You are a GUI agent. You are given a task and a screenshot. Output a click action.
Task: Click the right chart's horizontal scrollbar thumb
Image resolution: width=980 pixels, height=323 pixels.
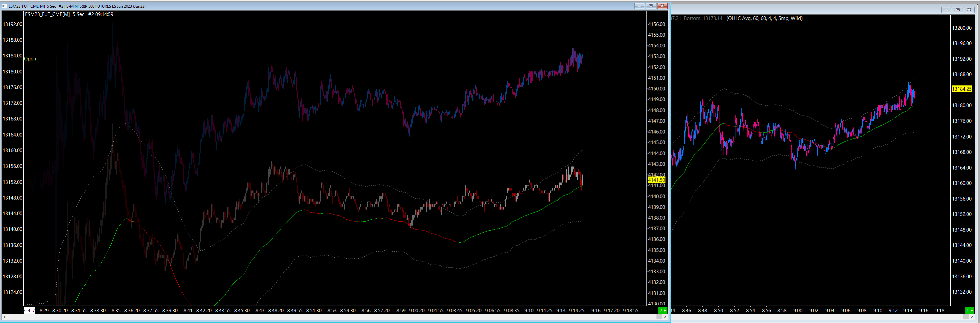966,317
